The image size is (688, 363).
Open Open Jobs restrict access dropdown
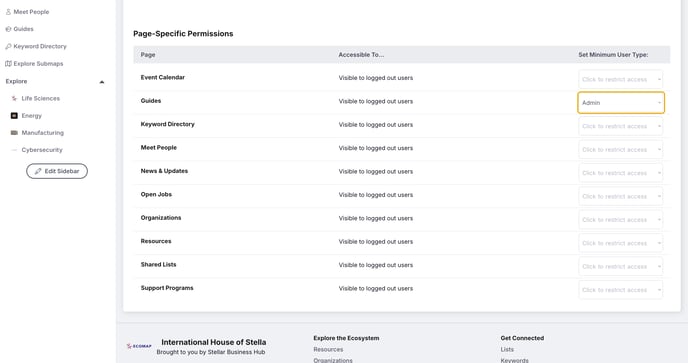pyautogui.click(x=620, y=196)
